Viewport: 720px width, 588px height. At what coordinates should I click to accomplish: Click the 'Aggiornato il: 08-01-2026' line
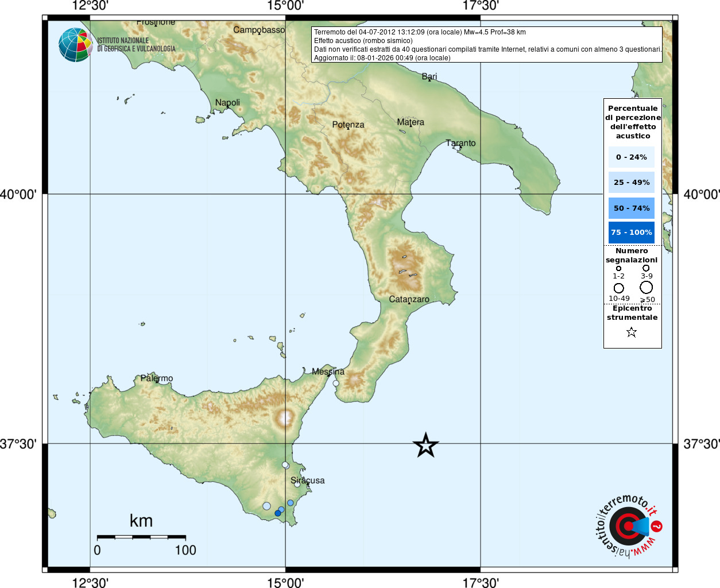(382, 58)
